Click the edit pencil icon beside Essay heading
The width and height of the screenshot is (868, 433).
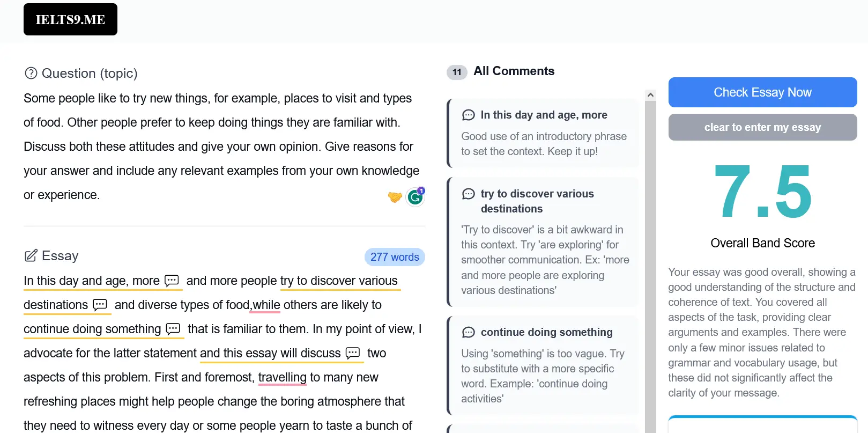31,255
